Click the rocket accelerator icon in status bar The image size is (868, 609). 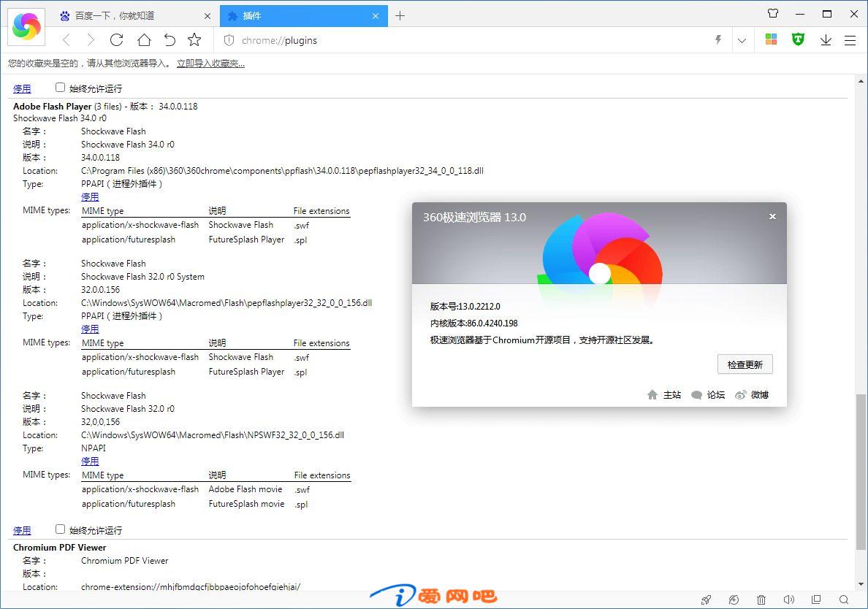[706, 600]
